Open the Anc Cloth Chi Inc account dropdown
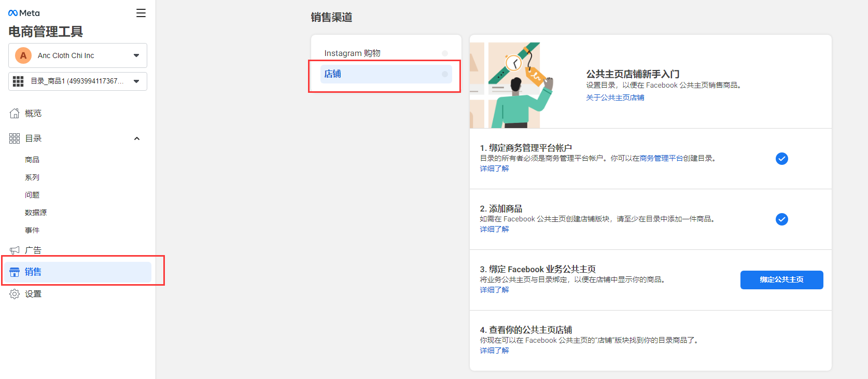868x379 pixels. (x=78, y=55)
